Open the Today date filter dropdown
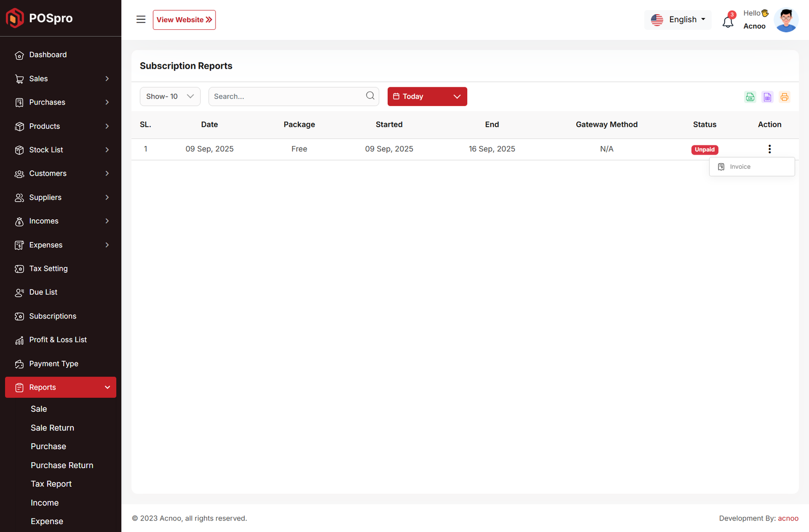This screenshot has height=532, width=809. [427, 96]
